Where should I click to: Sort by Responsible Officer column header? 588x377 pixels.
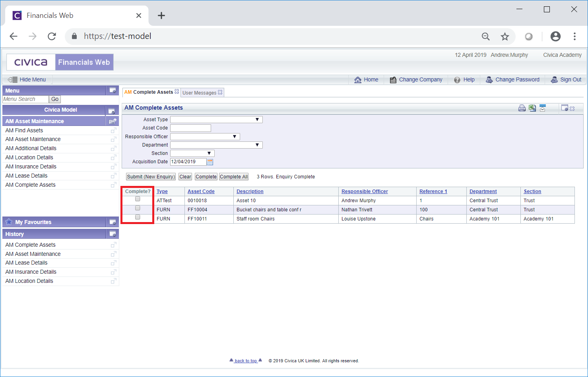tap(365, 191)
